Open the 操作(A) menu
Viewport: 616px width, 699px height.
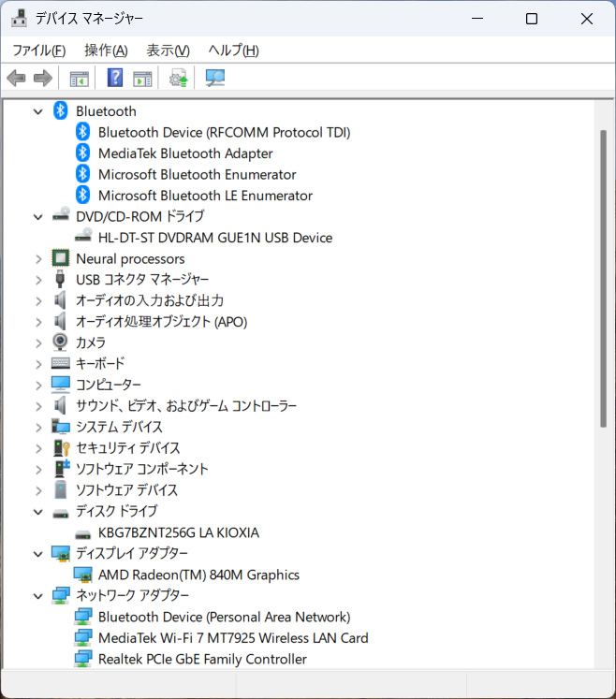(106, 51)
